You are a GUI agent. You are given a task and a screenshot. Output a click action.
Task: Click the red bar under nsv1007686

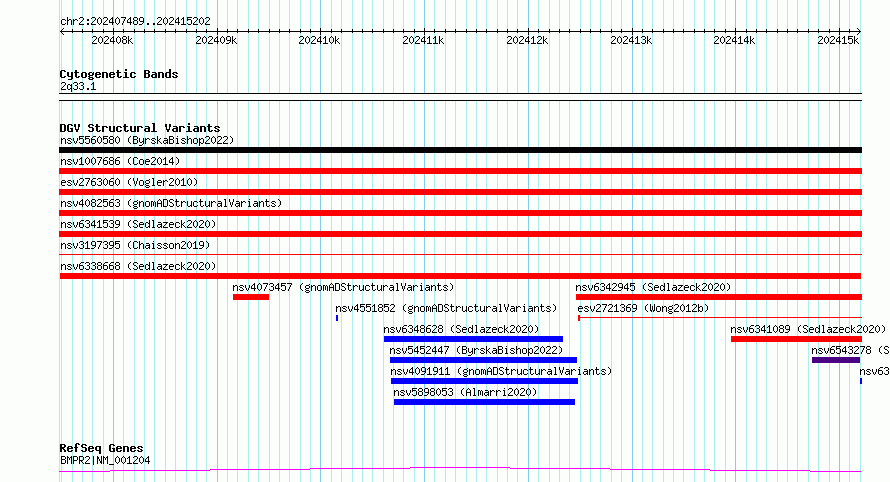[x=460, y=171]
